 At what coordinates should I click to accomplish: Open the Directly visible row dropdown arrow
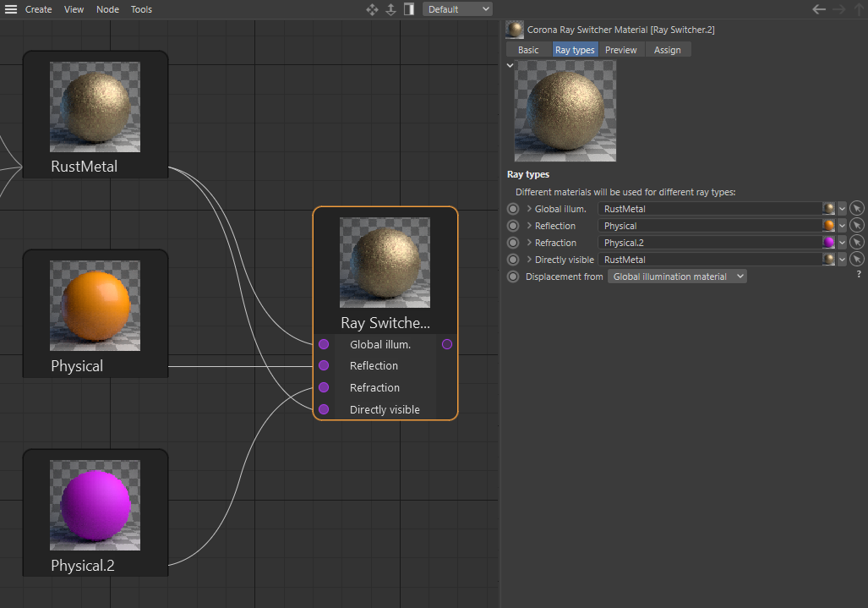[x=842, y=260]
